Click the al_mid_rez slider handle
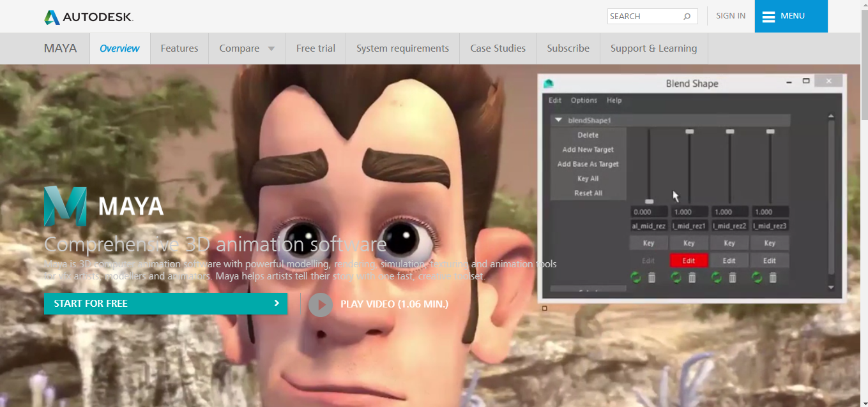 pos(649,202)
